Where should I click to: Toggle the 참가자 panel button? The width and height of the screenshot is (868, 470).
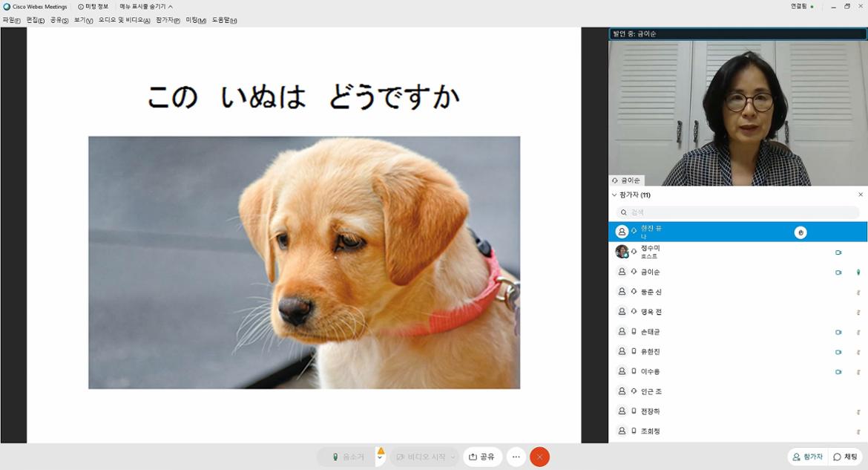(x=807, y=457)
